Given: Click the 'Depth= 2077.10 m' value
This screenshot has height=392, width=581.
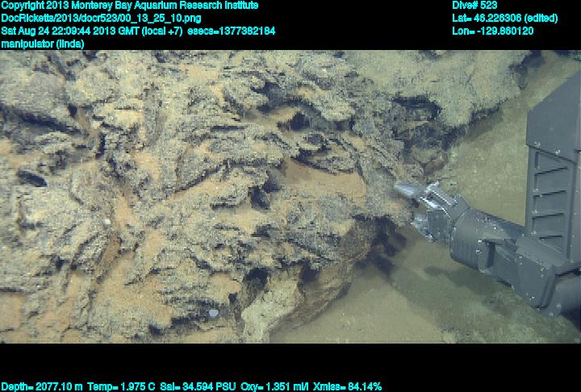Looking at the screenshot, I should click(42, 387).
